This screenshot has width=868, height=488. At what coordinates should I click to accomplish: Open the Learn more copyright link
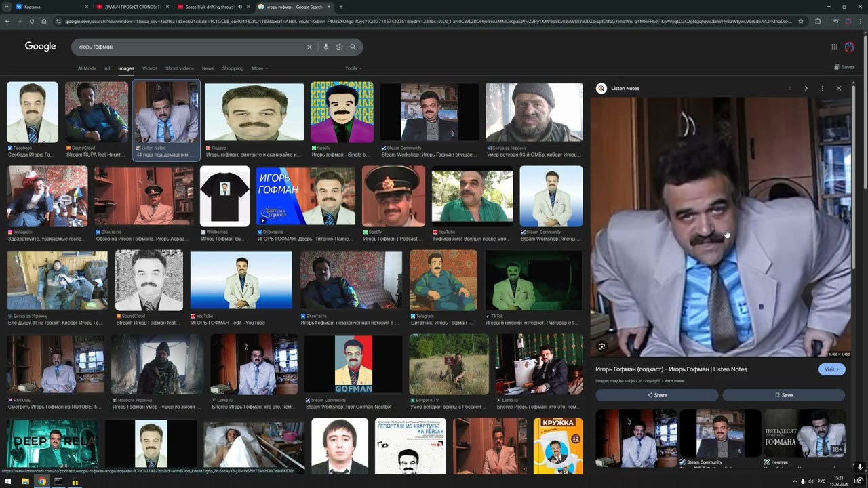673,381
